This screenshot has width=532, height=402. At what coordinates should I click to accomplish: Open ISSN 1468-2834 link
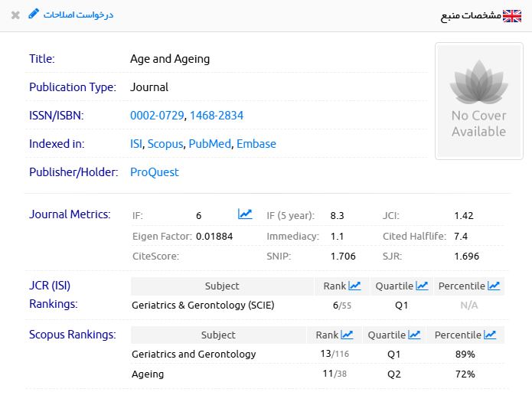coord(217,116)
